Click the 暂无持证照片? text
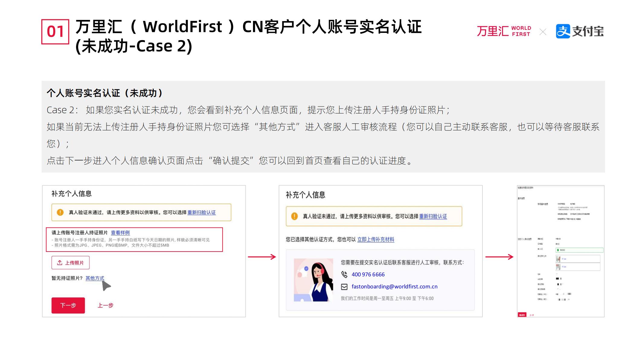 click(67, 278)
